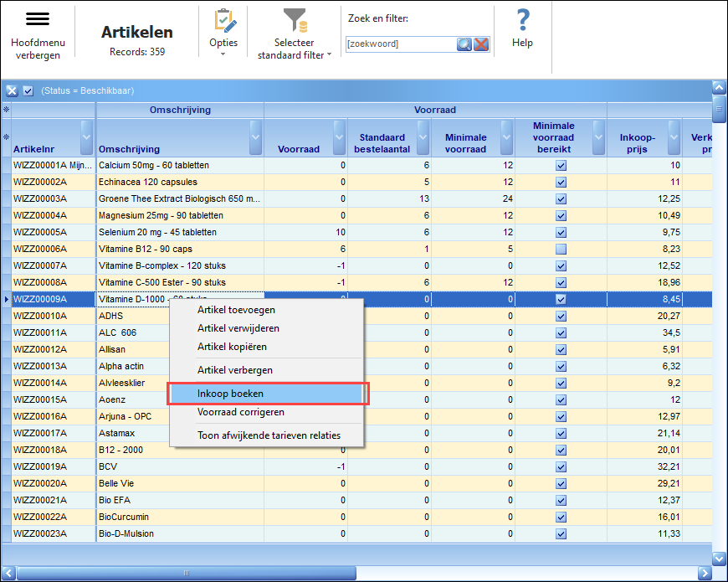Image resolution: width=728 pixels, height=582 pixels.
Task: Choose Artikel verbergen from context menu
Action: coord(266,370)
